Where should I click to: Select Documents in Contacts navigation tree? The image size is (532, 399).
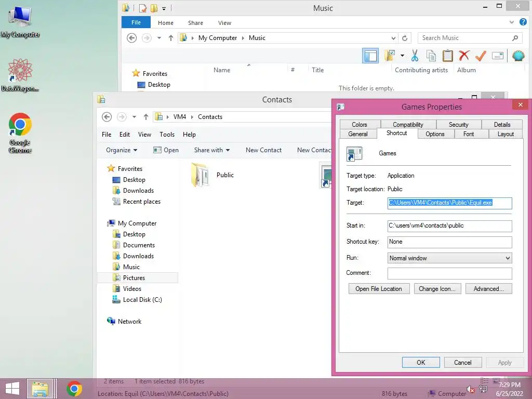click(134, 245)
